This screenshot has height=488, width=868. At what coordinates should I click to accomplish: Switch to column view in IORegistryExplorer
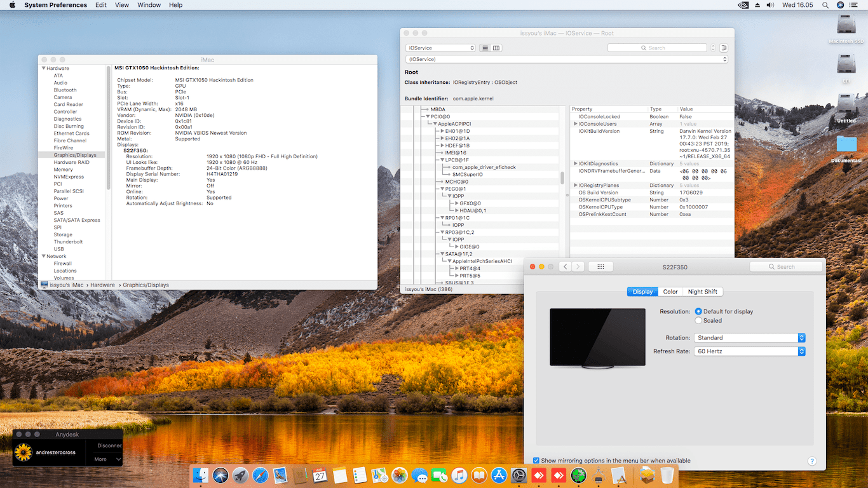(496, 48)
